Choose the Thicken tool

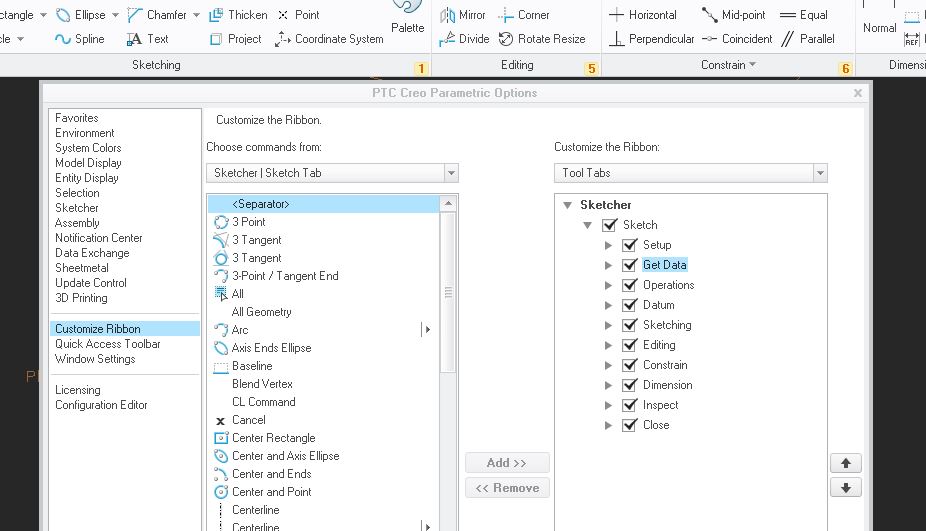(238, 15)
